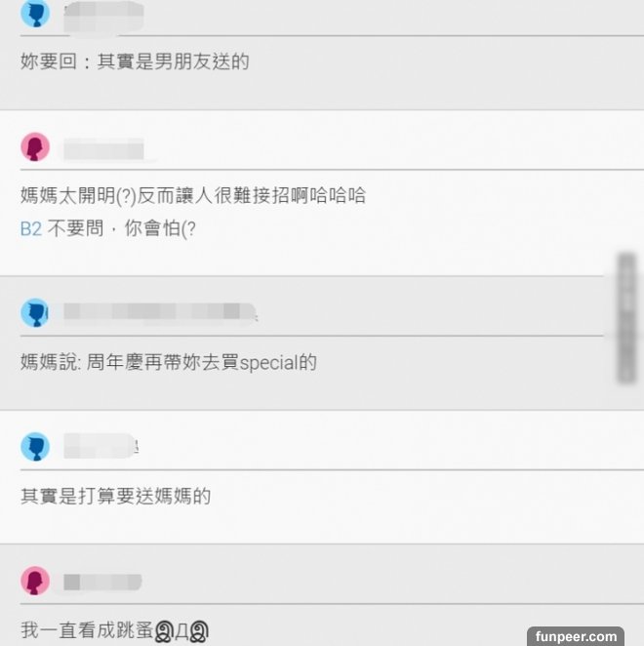Click the blurred vertical scrollbar thumb

click(x=626, y=318)
